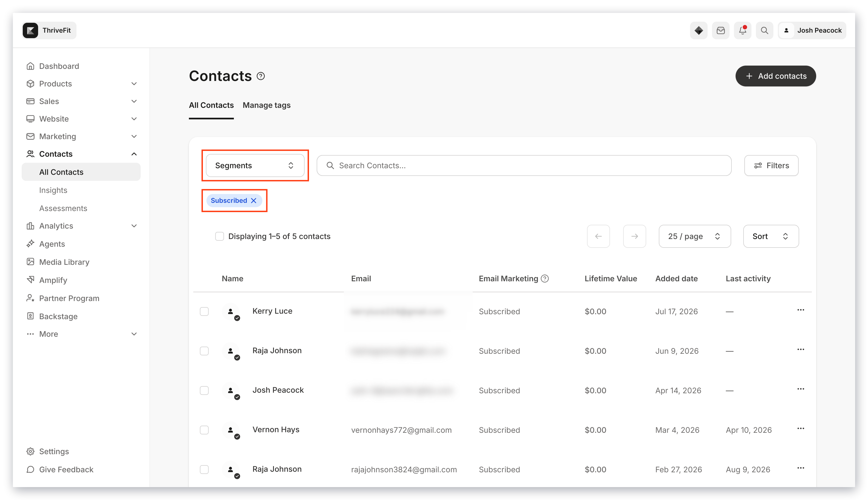Open more options for rajajohnson3824 row
The image size is (868, 500).
[x=800, y=468]
